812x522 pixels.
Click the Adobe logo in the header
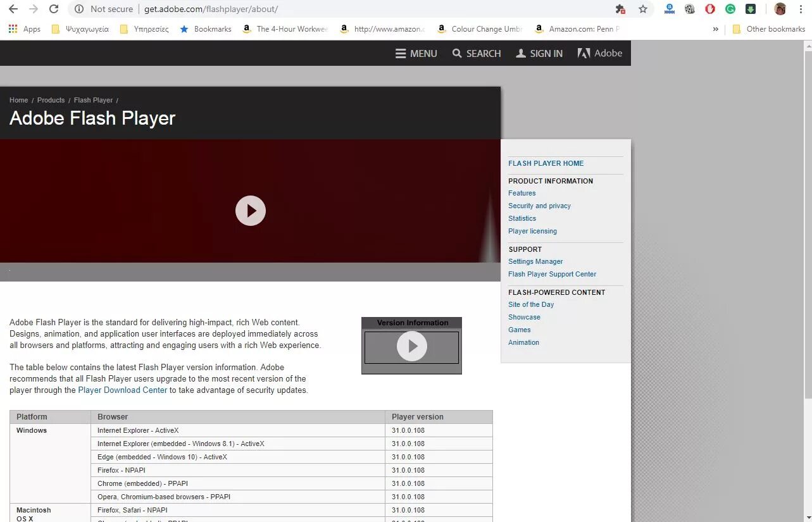pyautogui.click(x=600, y=54)
